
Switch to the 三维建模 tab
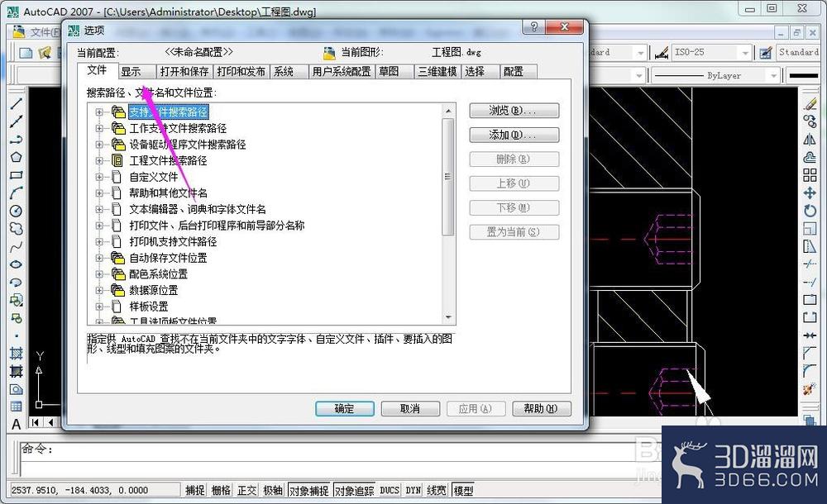pyautogui.click(x=437, y=72)
